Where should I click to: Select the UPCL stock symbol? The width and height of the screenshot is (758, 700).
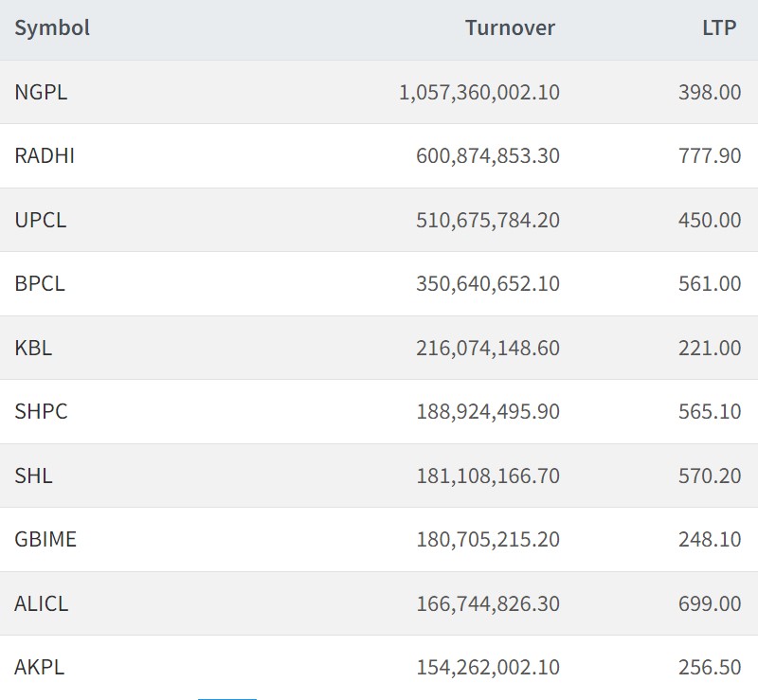pos(41,220)
